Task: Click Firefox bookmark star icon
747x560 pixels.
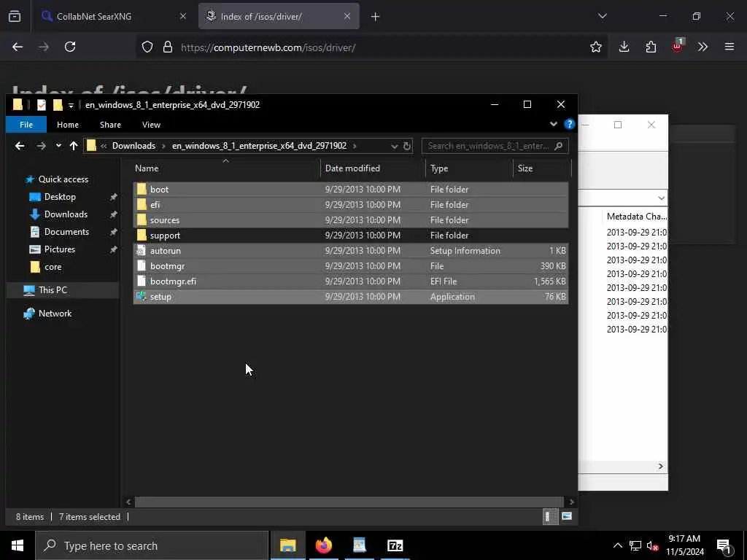Action: pyautogui.click(x=595, y=47)
